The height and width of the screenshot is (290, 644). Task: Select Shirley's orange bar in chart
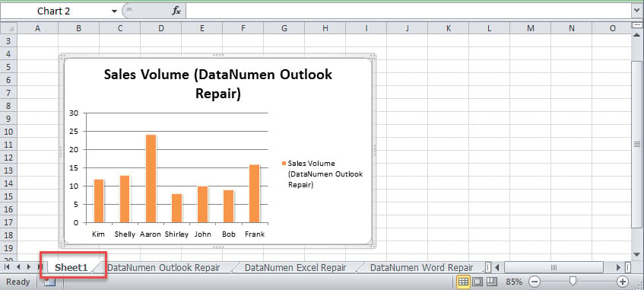pyautogui.click(x=176, y=208)
